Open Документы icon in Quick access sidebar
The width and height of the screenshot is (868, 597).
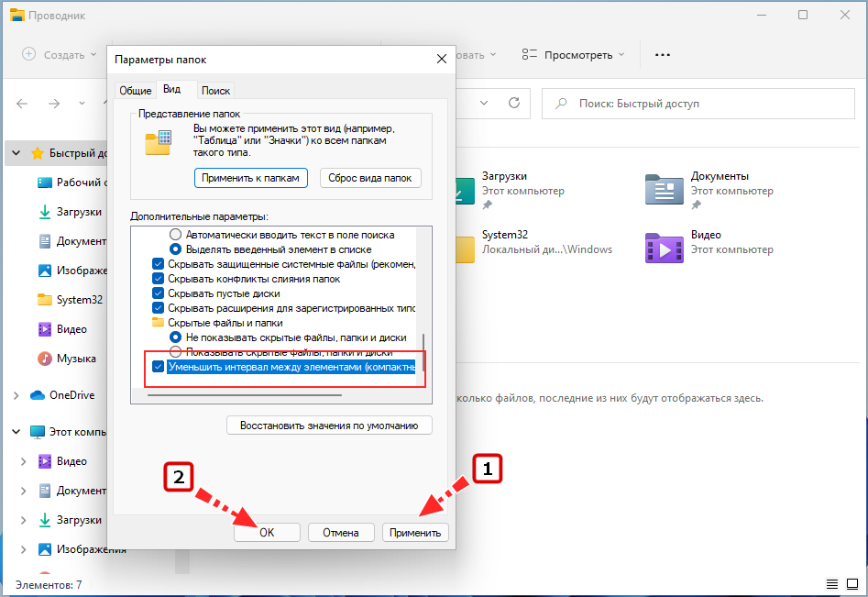point(44,241)
